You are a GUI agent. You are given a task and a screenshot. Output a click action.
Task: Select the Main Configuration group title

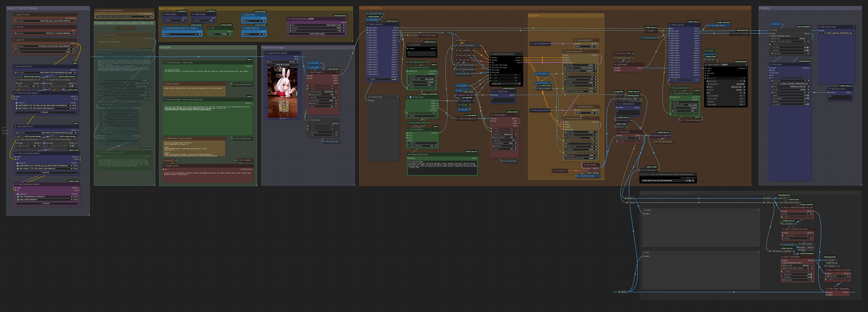click(171, 8)
